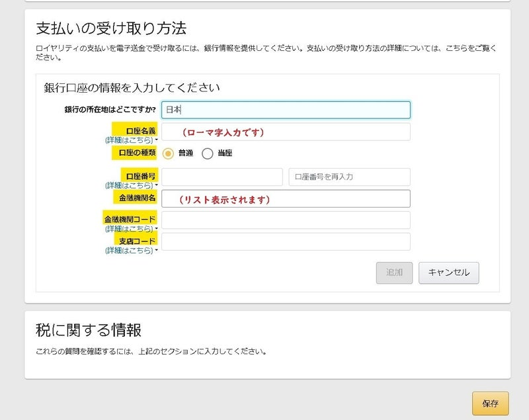
Task: Focus the 口座名義 account holder input
Action: pos(286,132)
